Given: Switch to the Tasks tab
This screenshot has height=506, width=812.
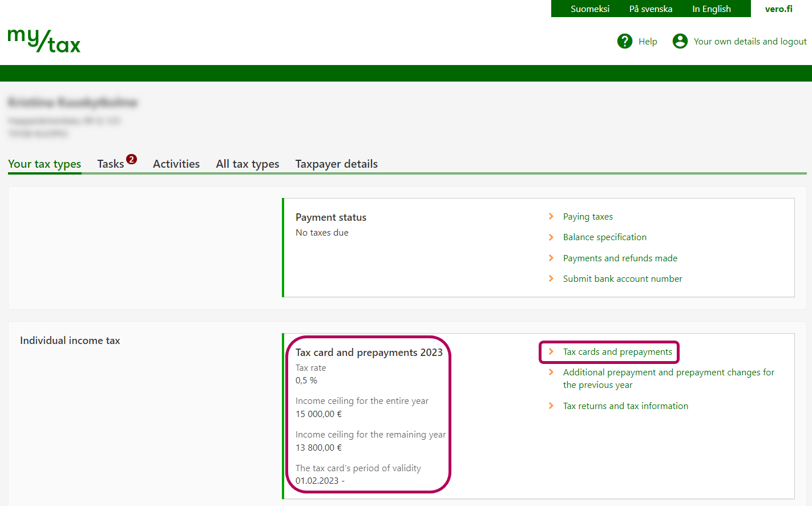Looking at the screenshot, I should point(111,164).
